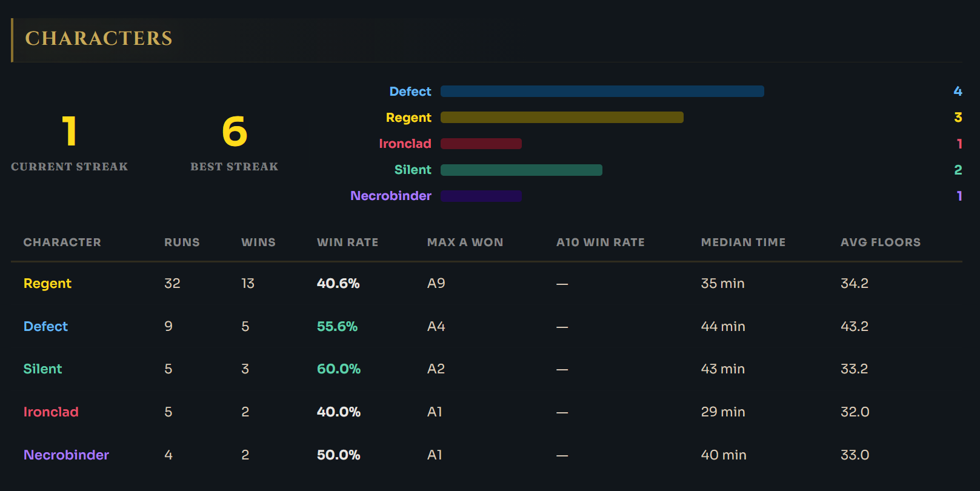Click Ironclad's runs value 5
980x491 pixels.
tap(168, 412)
